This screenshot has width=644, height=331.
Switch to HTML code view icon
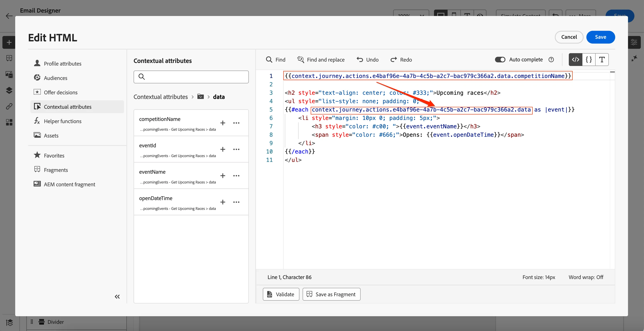pyautogui.click(x=576, y=59)
